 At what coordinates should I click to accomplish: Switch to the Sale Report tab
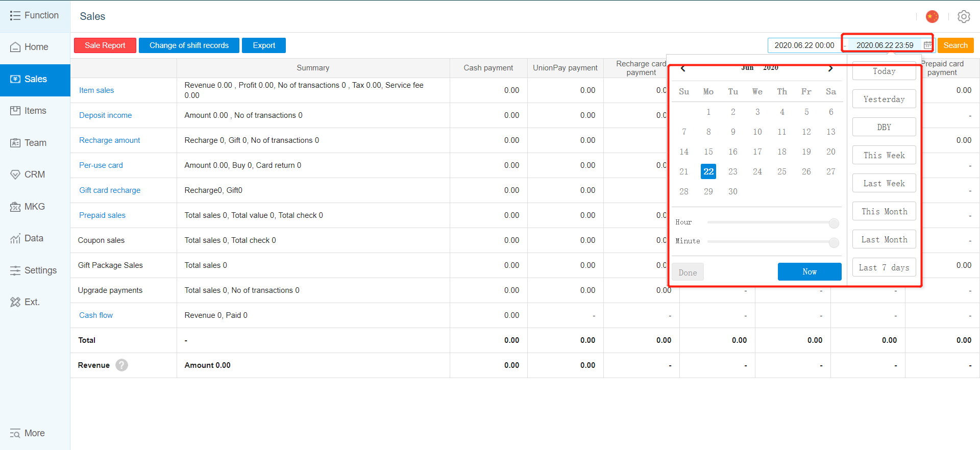105,45
